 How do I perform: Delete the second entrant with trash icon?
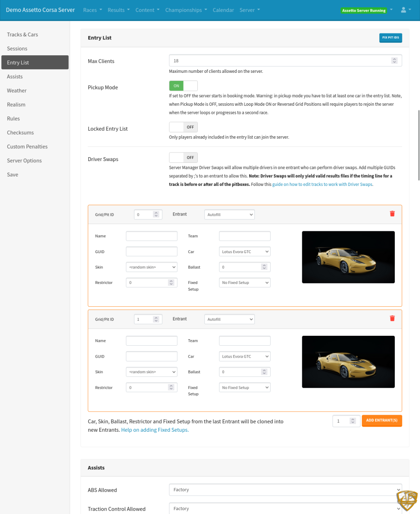click(x=392, y=318)
